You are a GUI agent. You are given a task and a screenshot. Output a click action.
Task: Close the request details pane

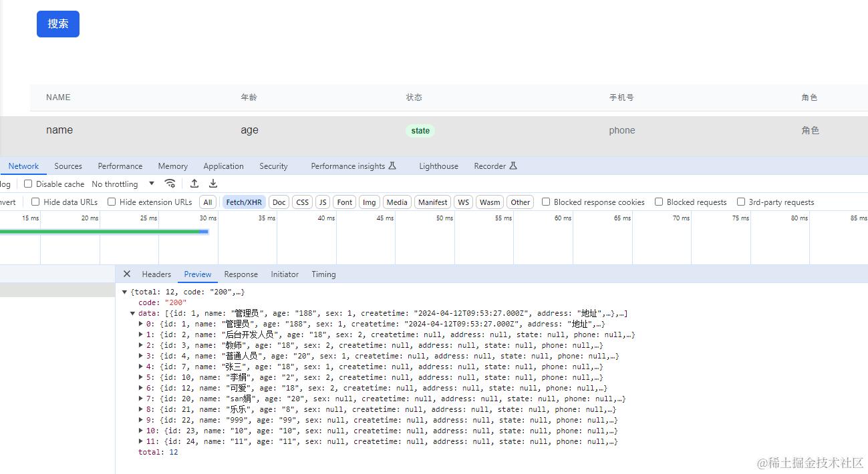(127, 274)
